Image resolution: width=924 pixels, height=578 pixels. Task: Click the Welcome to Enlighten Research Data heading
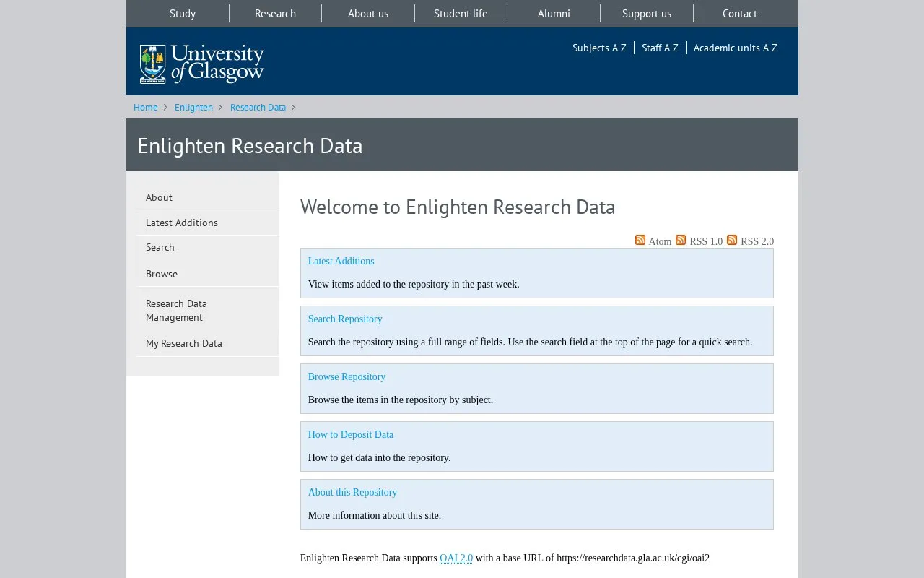click(x=458, y=207)
